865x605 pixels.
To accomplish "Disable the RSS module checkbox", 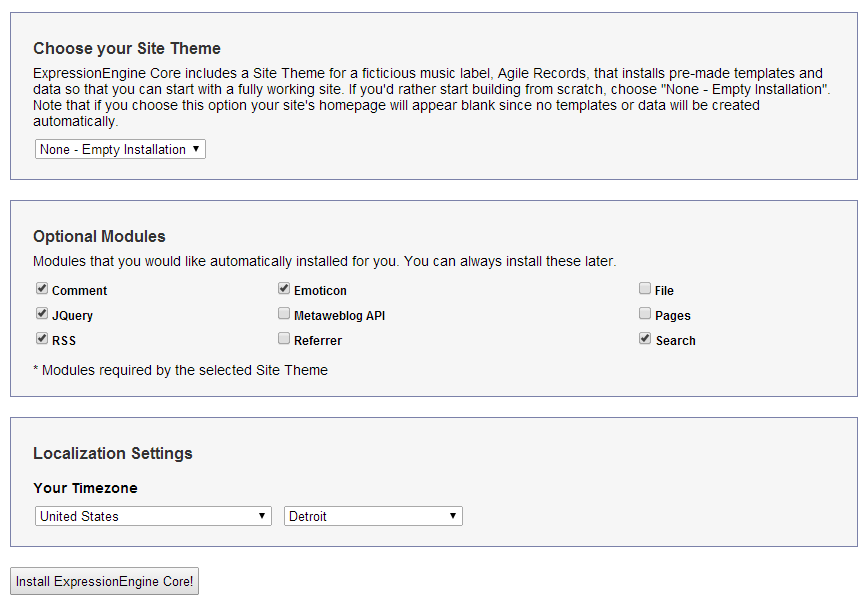I will click(x=42, y=339).
